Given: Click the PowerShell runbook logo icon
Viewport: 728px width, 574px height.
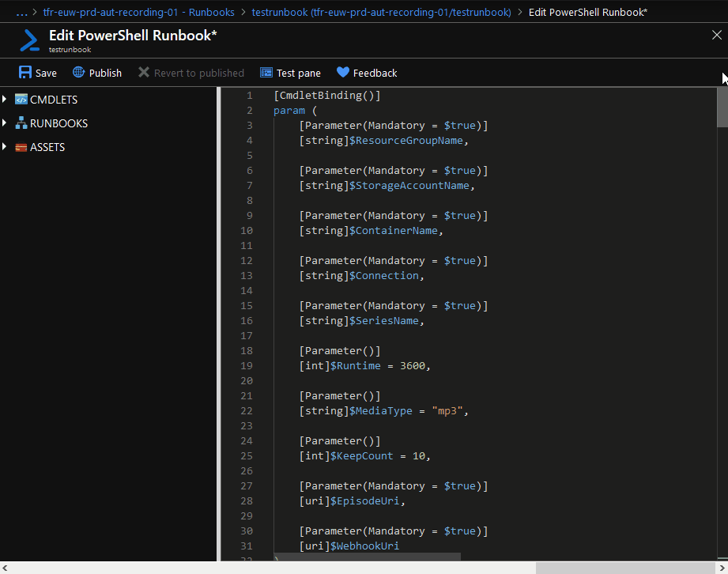Looking at the screenshot, I should 30,40.
